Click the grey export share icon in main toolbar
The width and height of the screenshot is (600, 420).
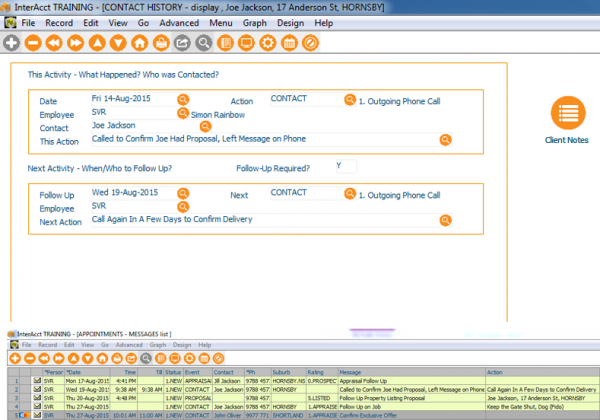(x=182, y=43)
